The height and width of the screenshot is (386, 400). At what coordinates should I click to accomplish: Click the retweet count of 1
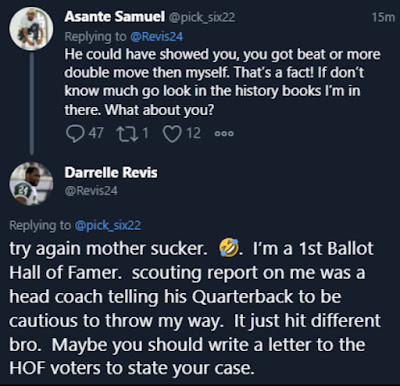(145, 133)
